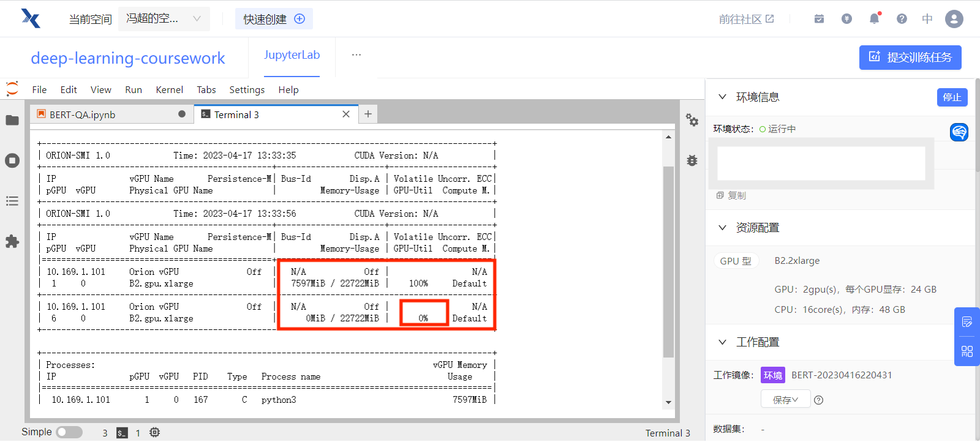Show the table of contents panel

[12, 201]
